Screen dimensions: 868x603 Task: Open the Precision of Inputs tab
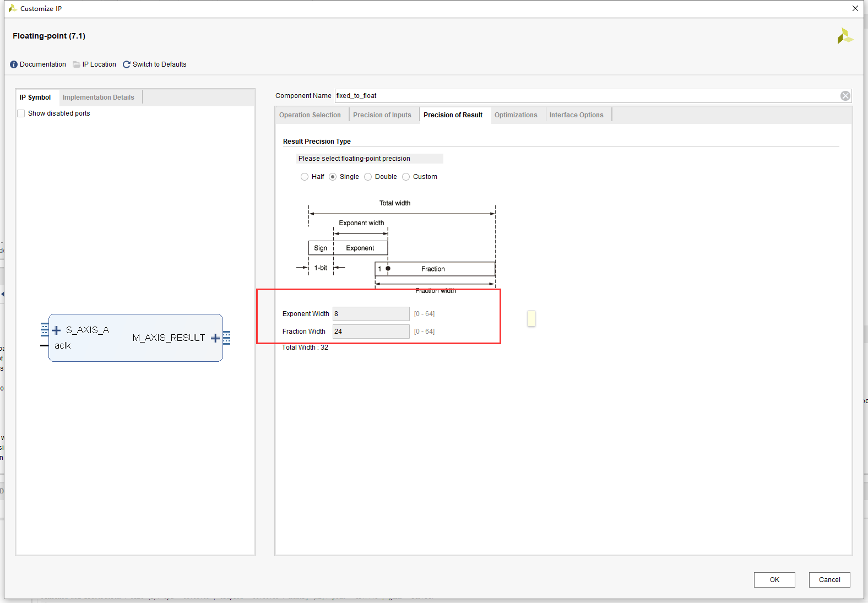(x=382, y=115)
